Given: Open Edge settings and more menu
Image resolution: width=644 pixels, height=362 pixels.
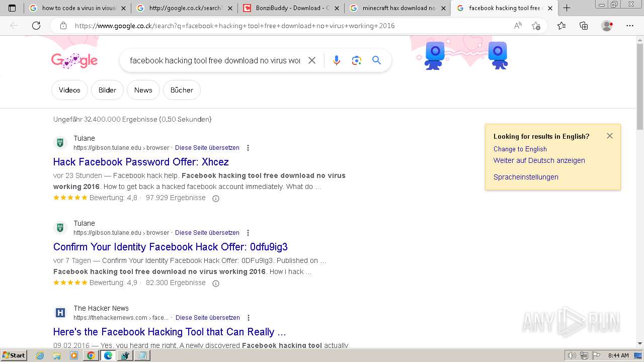Looking at the screenshot, I should [630, 26].
